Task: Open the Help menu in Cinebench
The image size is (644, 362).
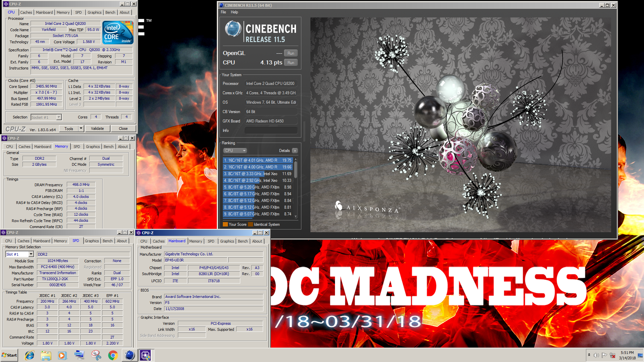Action: pyautogui.click(x=234, y=12)
